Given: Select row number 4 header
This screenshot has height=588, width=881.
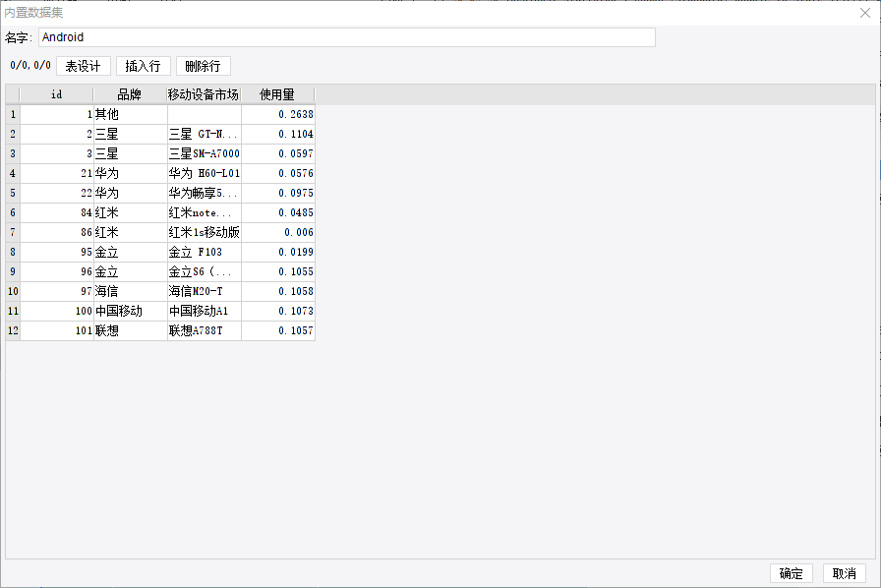Looking at the screenshot, I should coord(13,173).
